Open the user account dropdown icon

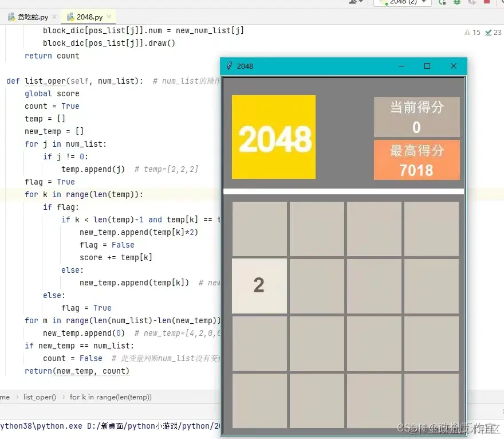tap(356, 2)
